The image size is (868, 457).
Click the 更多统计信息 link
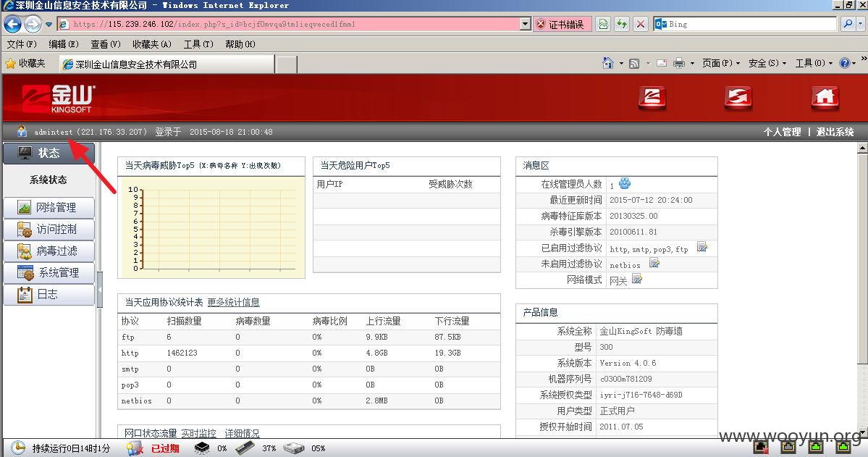(233, 303)
